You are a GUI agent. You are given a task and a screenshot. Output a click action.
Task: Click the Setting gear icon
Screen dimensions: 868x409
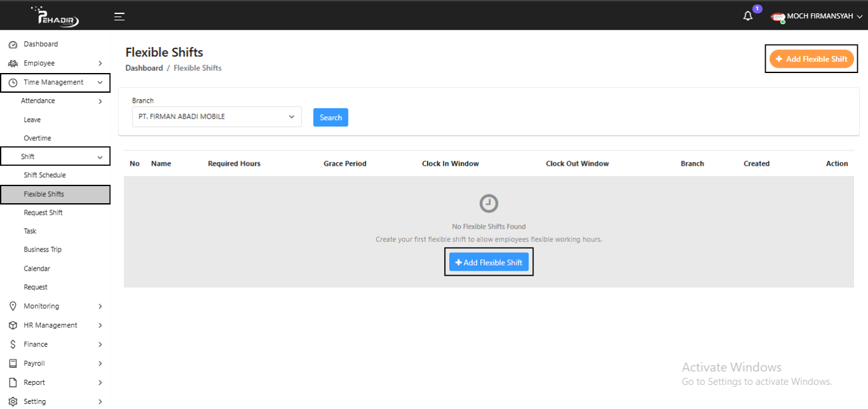[x=13, y=401]
